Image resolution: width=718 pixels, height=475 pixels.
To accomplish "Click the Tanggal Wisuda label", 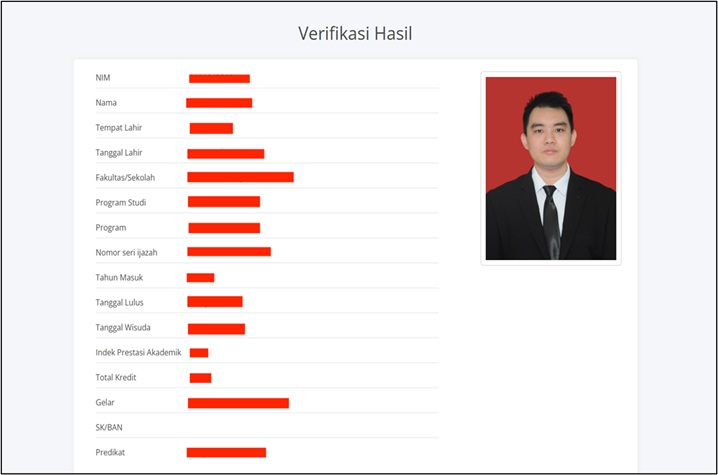I will point(123,328).
